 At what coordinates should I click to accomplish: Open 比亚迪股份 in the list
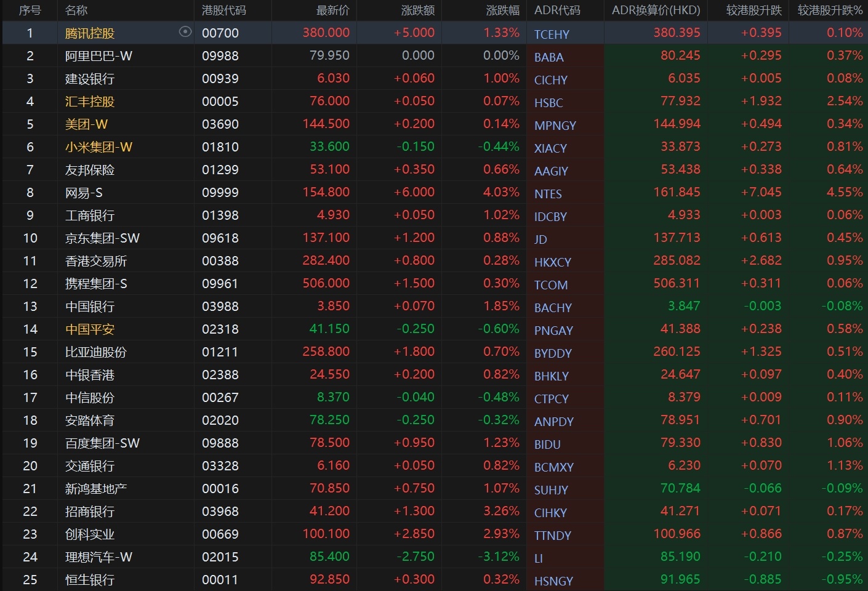tap(95, 352)
